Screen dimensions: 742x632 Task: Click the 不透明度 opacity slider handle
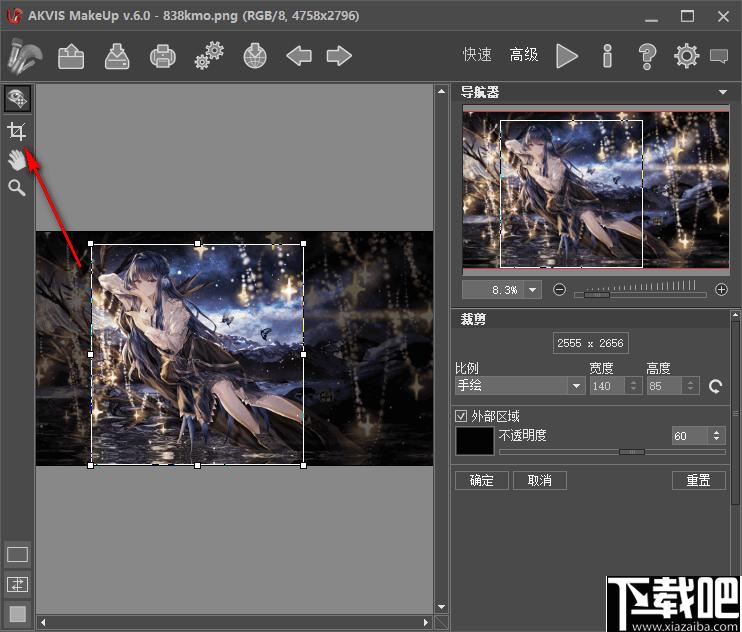pos(632,452)
